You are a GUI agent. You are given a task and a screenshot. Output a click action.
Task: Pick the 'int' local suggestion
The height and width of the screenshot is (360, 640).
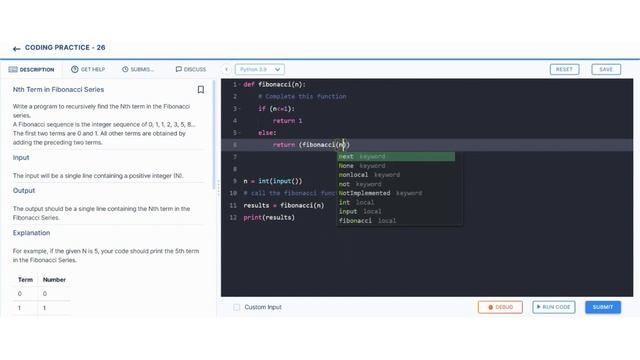(x=396, y=202)
